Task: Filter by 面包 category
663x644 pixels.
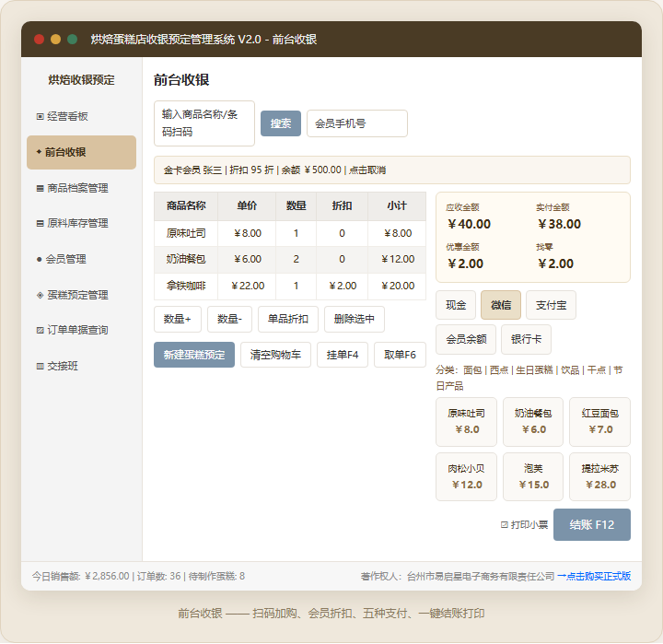Action: pos(472,370)
